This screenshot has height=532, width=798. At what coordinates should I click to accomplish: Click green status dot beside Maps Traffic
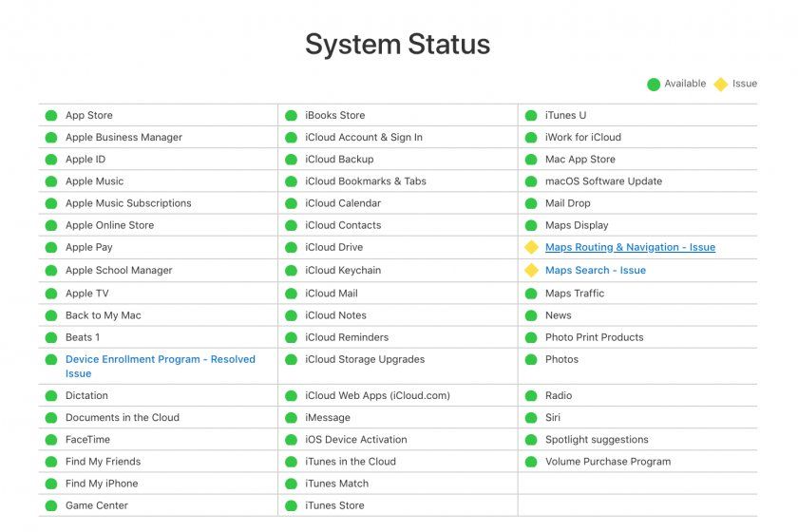coord(531,294)
